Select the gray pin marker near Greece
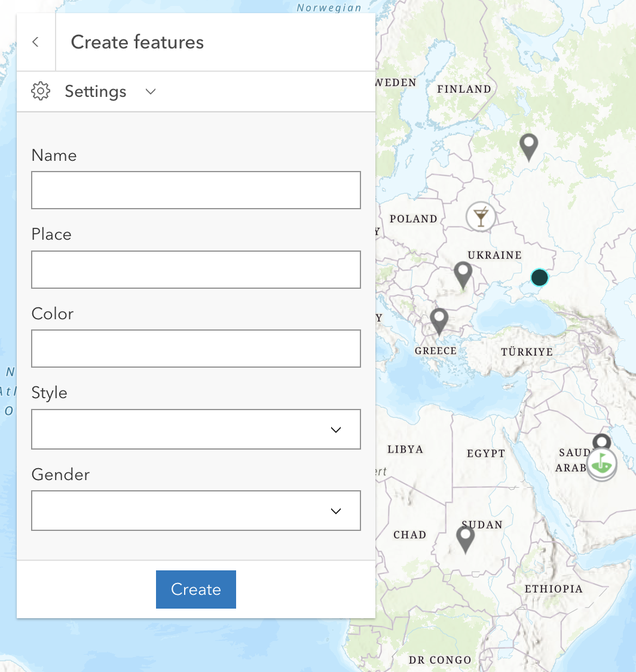The image size is (636, 672). pos(439,320)
